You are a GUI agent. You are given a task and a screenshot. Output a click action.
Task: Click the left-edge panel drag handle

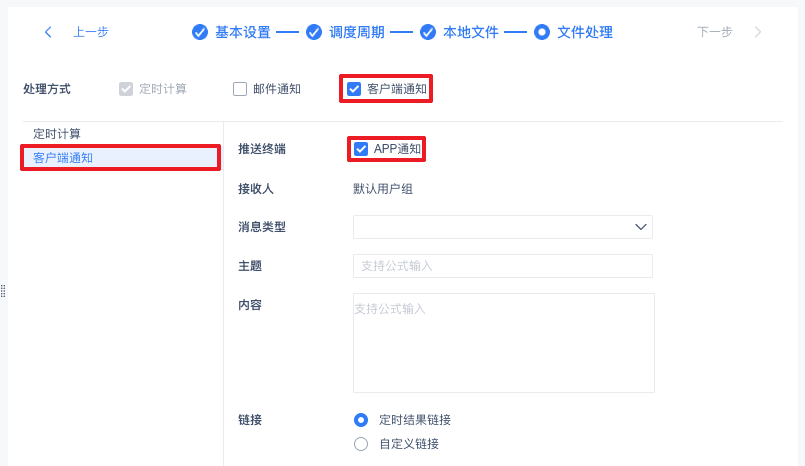pos(4,291)
